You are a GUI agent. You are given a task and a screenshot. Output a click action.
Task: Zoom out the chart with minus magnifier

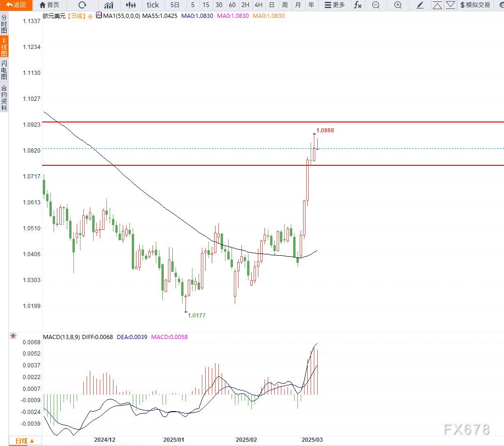point(376,5)
